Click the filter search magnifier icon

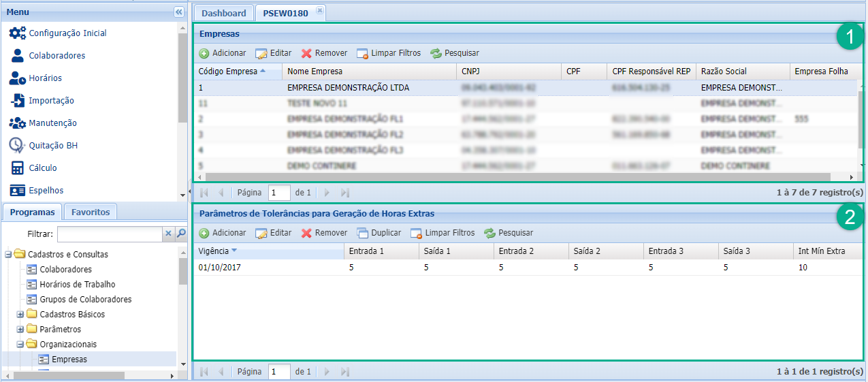click(181, 234)
